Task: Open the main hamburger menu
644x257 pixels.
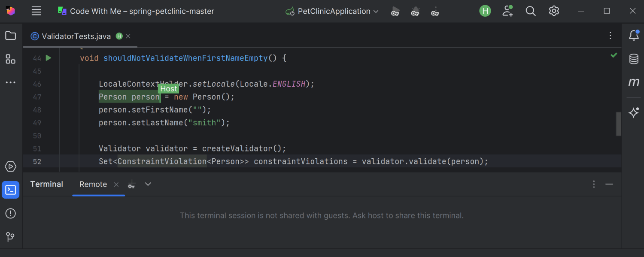Action: pos(36,11)
